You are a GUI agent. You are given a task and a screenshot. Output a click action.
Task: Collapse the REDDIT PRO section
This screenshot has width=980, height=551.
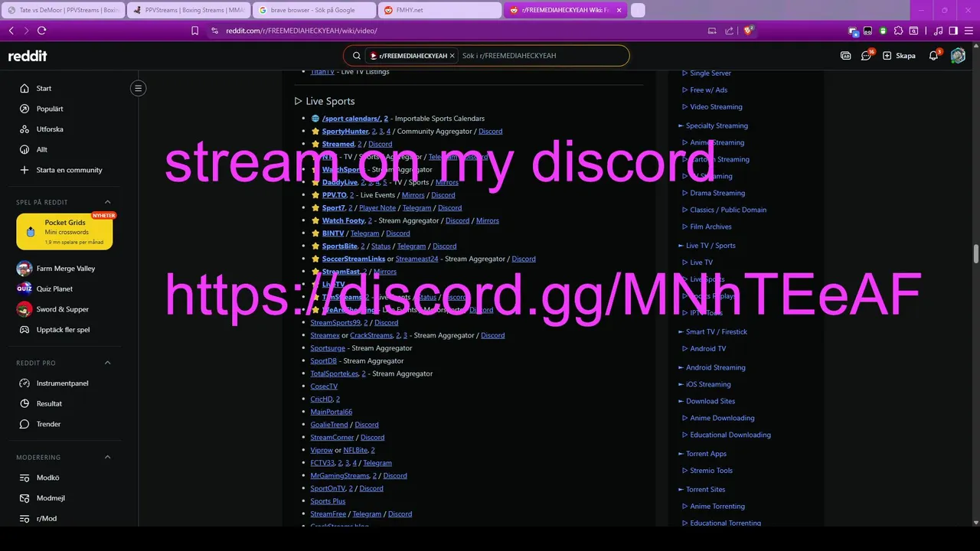coord(107,363)
